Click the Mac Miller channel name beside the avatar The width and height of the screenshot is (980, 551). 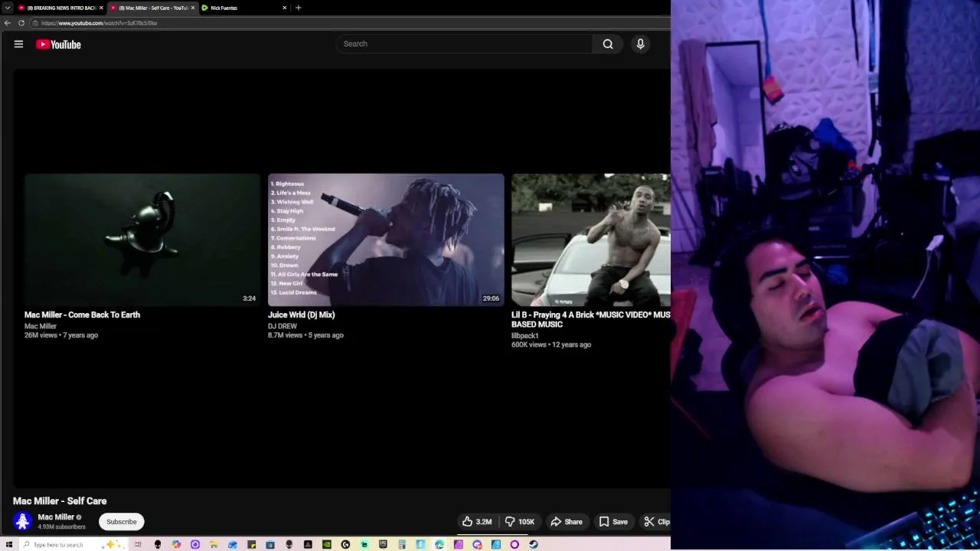click(x=56, y=517)
